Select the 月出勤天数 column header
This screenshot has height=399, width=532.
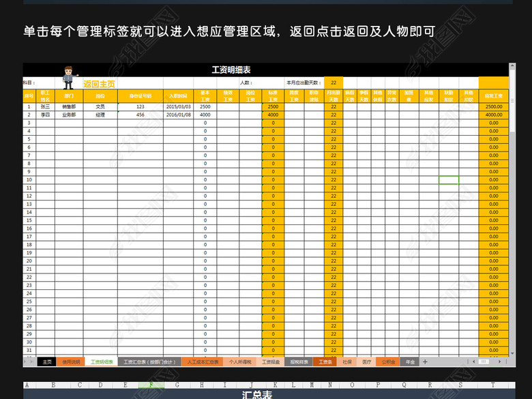(334, 96)
